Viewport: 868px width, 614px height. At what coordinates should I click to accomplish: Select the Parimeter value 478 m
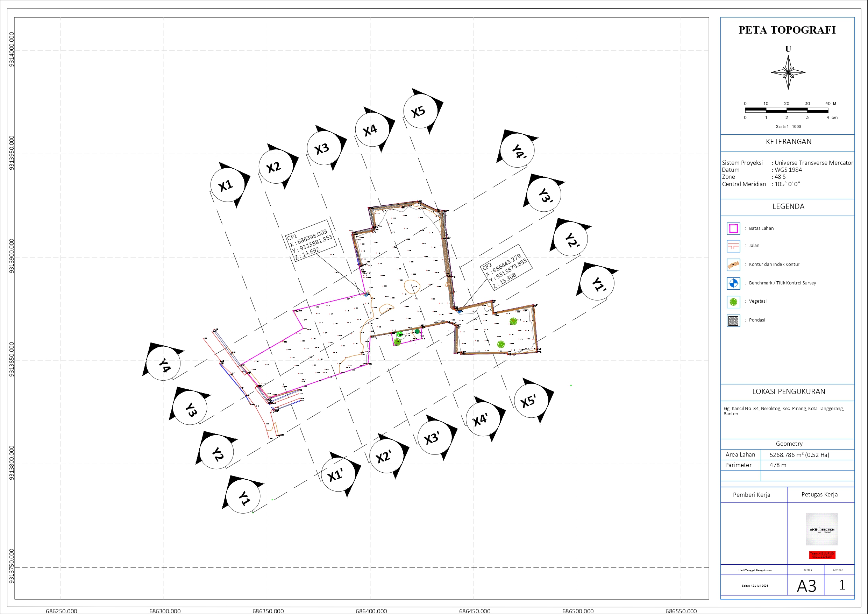(x=778, y=465)
